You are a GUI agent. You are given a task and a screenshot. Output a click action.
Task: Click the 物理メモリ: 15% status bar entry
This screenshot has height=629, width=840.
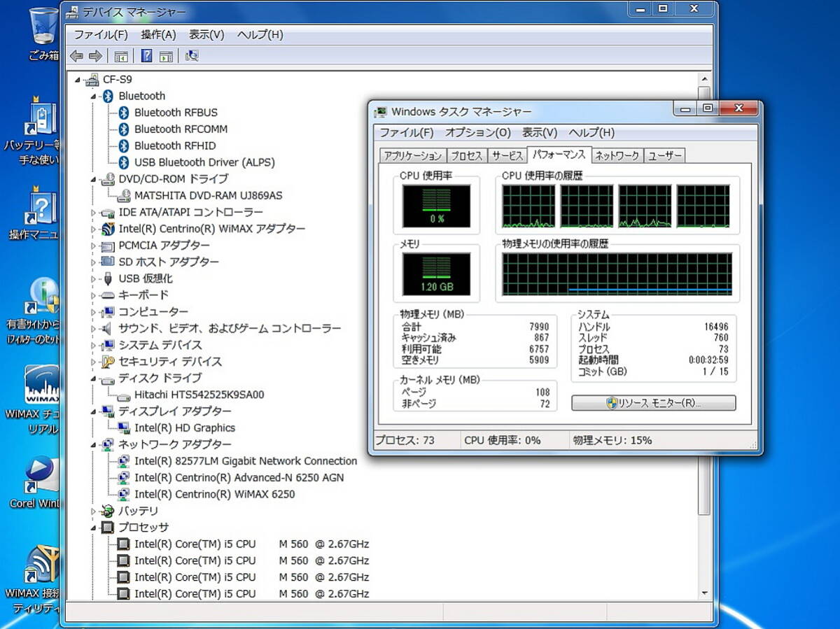point(612,440)
